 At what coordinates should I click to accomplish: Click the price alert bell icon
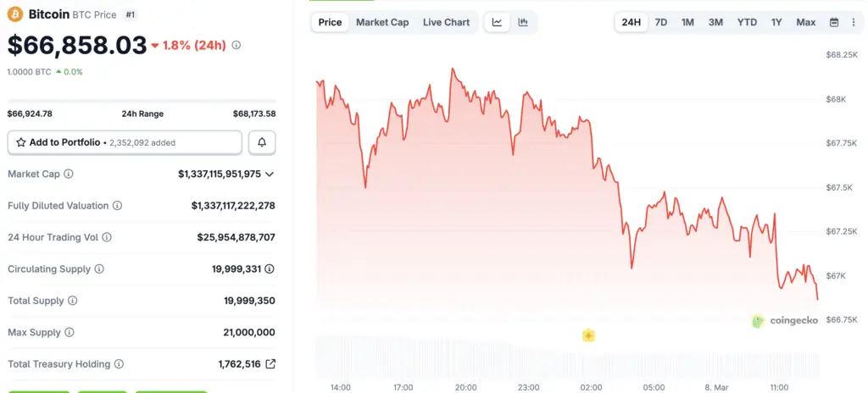click(x=262, y=143)
